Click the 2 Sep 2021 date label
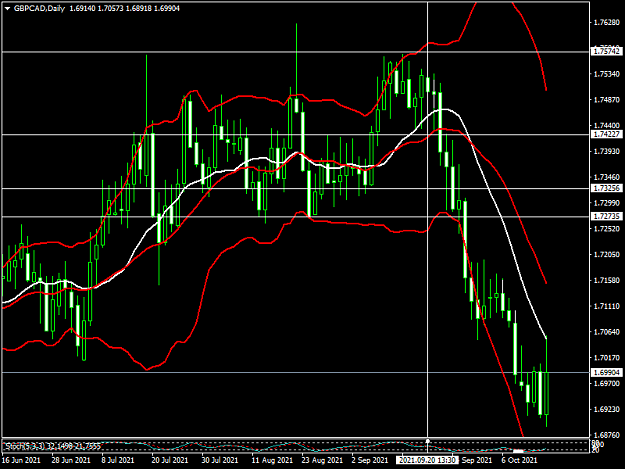 click(x=369, y=460)
